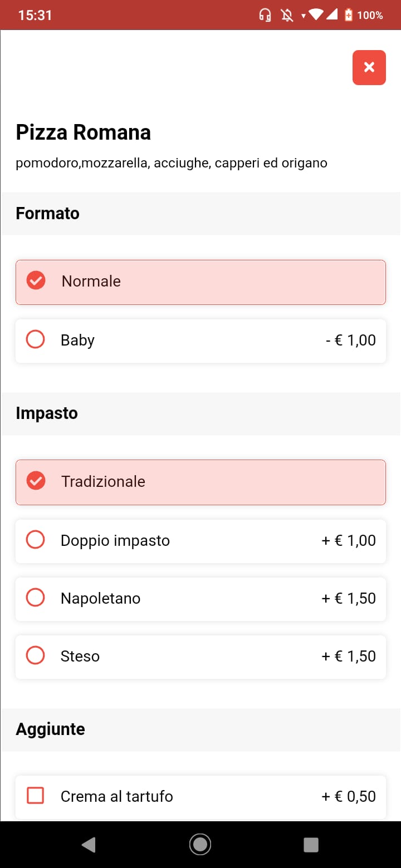Pick the Steso dough radio option
Image resolution: width=401 pixels, height=868 pixels.
coord(36,655)
